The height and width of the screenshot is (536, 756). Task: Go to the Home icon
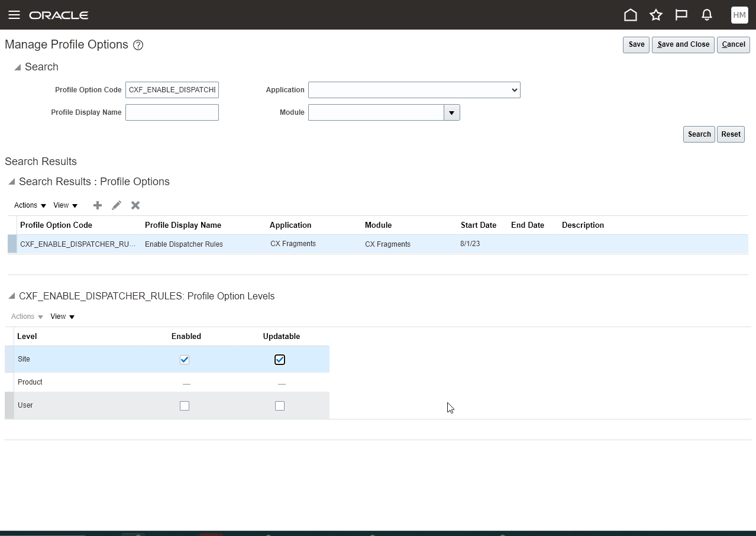(x=631, y=15)
